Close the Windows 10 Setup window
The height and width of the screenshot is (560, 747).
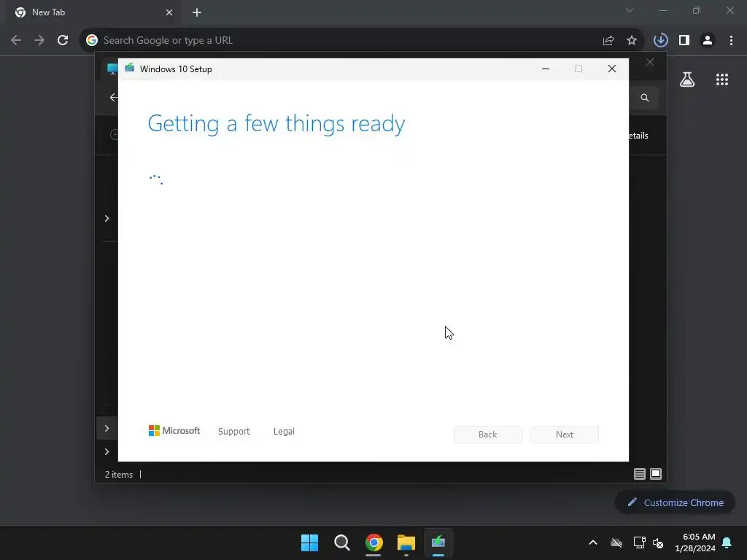pyautogui.click(x=612, y=69)
